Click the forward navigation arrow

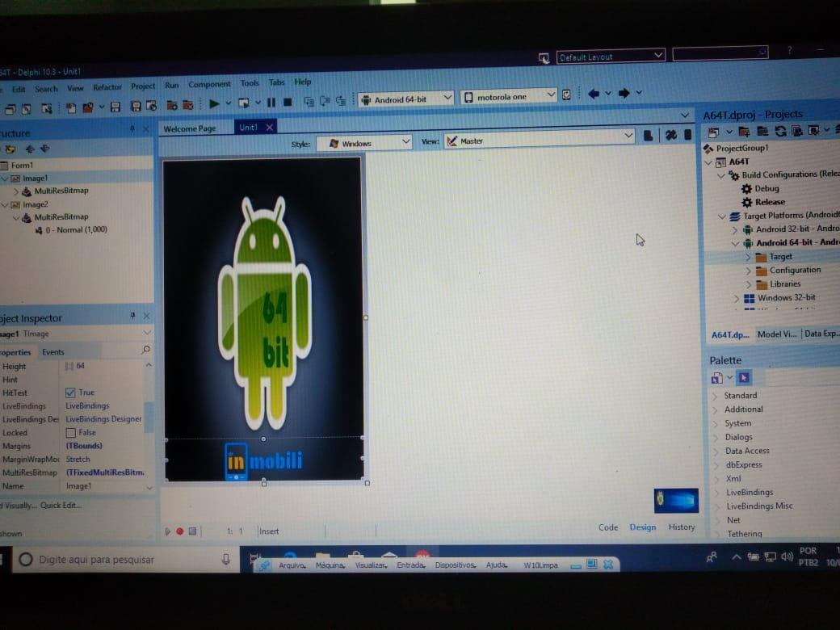(x=624, y=93)
